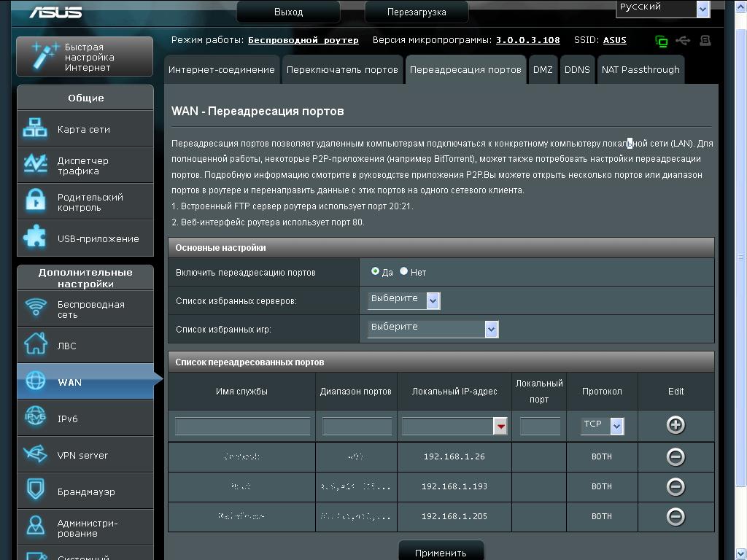Expand the favorite games list dropdown
This screenshot has width=747, height=560.
tap(491, 329)
